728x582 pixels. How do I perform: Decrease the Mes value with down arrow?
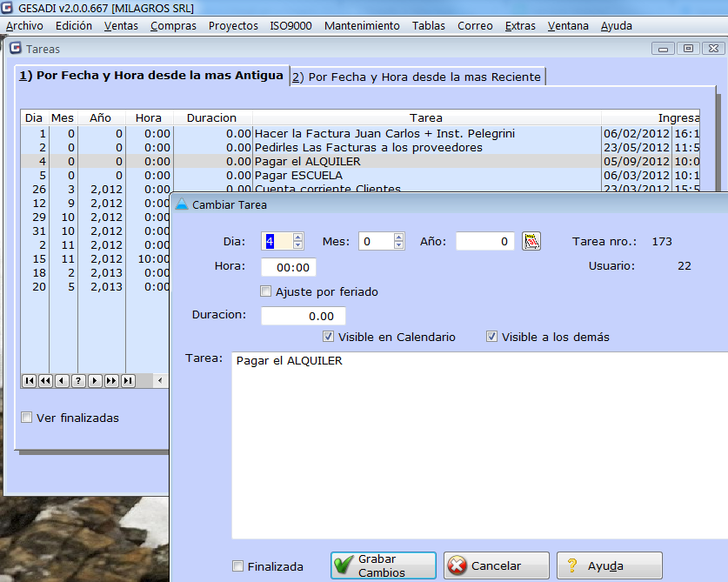pos(399,246)
